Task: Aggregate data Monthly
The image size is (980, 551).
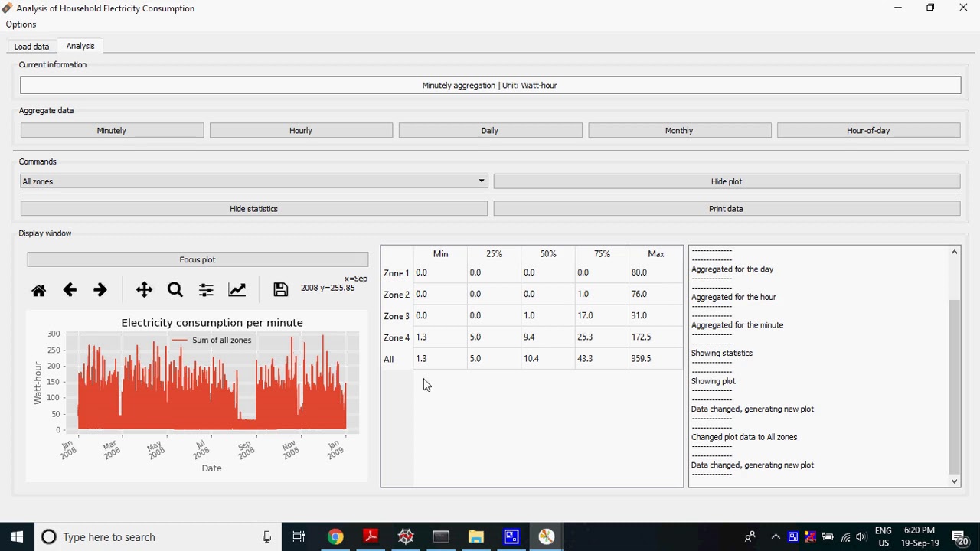Action: pyautogui.click(x=679, y=131)
